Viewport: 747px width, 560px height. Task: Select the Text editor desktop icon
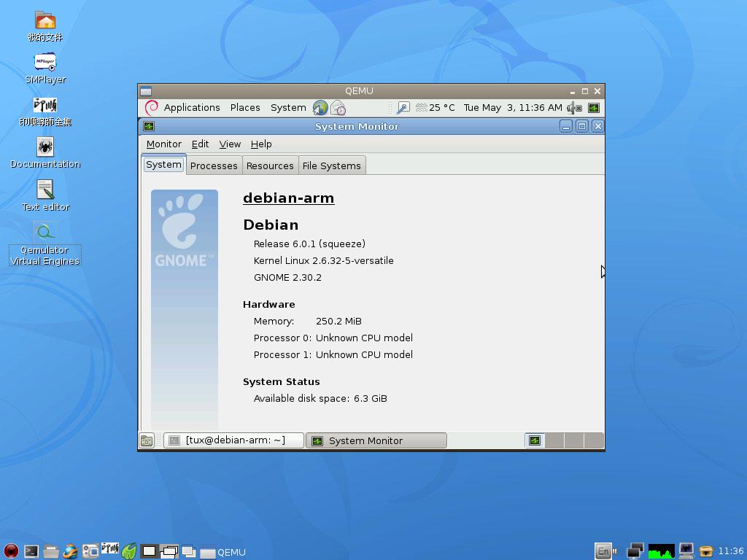(45, 195)
